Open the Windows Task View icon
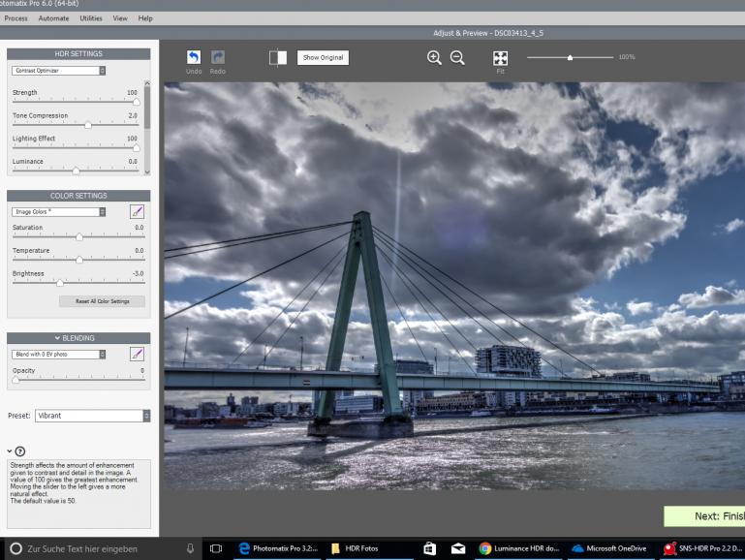Viewport: 745px width, 560px height. coord(216,548)
